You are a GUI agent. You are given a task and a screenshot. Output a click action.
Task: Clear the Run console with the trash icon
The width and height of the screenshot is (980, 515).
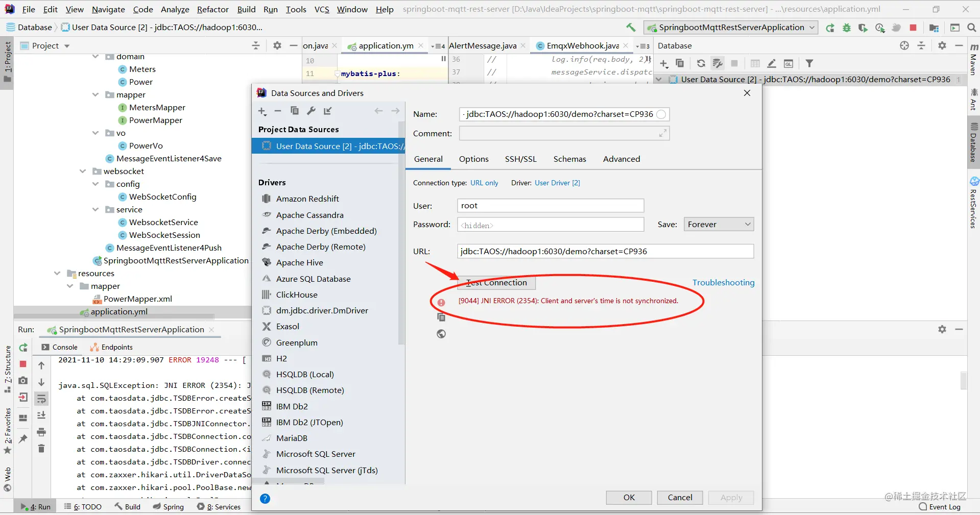pyautogui.click(x=41, y=449)
